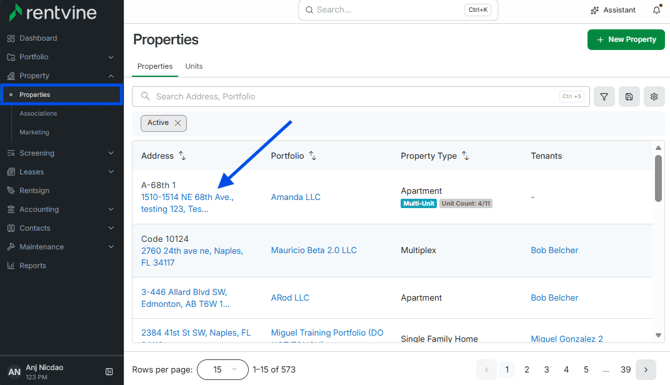
Task: Click current page 1 button
Action: 507,370
